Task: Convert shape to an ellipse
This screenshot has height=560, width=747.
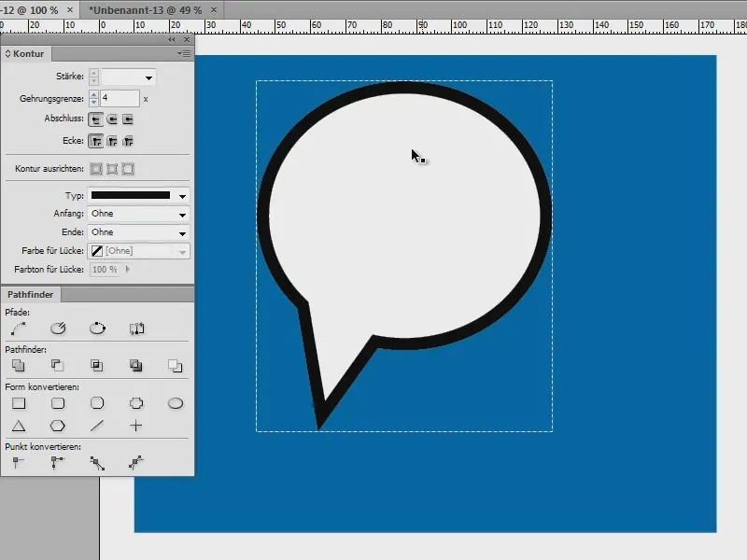Action: (x=176, y=403)
